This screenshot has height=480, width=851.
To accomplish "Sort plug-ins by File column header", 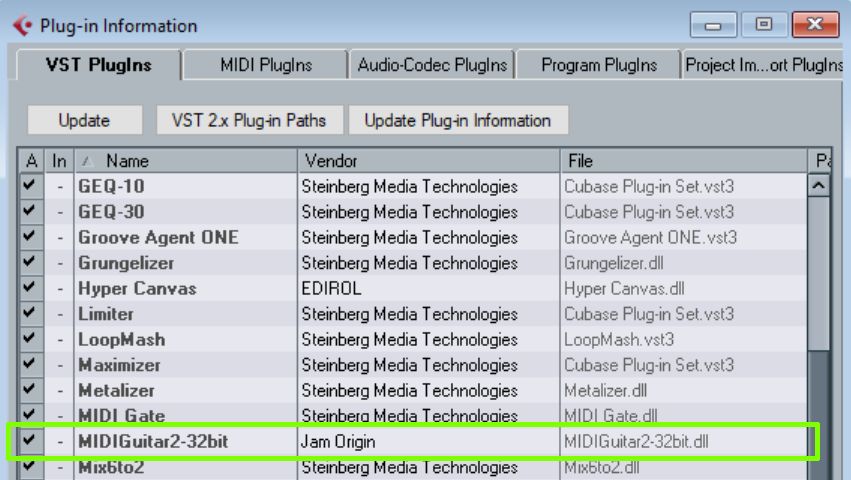I will pos(683,160).
